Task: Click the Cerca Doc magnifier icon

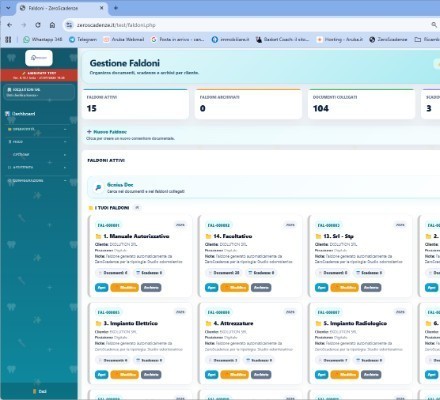Action: (98, 188)
